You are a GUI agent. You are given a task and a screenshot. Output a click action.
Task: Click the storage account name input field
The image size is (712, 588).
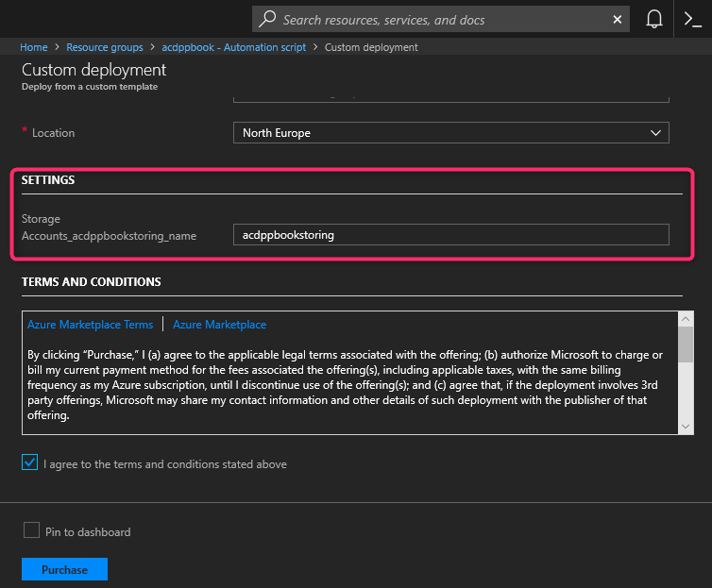click(x=450, y=235)
